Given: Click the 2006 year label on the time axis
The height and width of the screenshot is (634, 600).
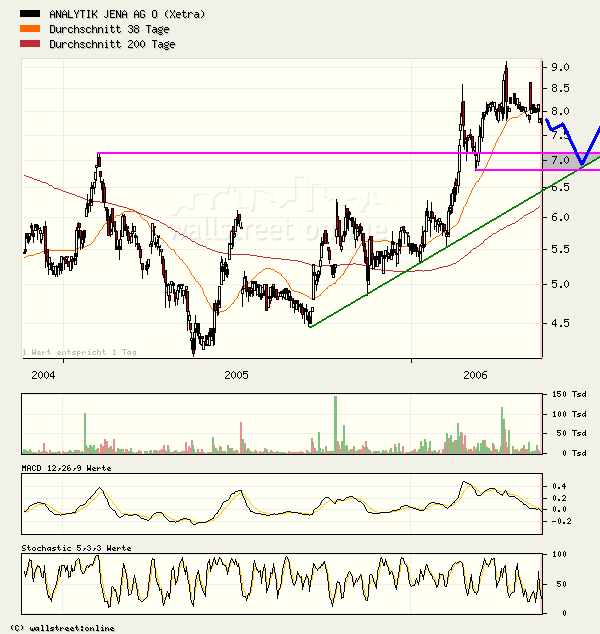Looking at the screenshot, I should tap(475, 375).
